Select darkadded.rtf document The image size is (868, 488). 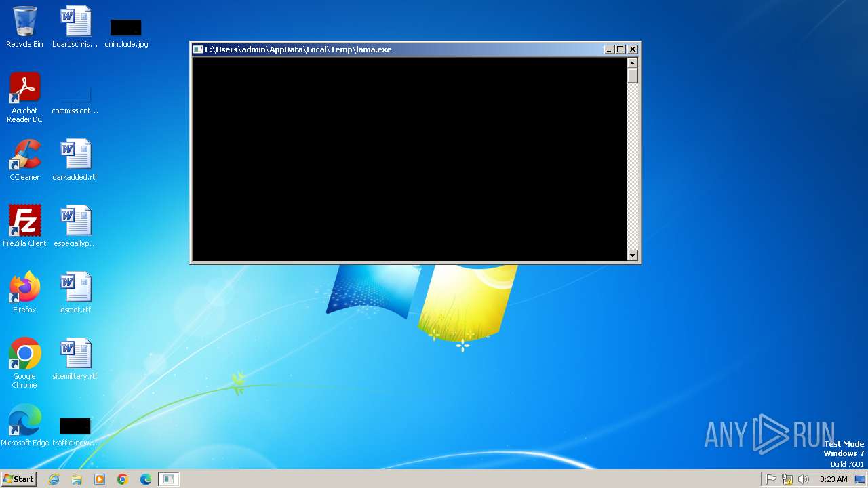point(75,160)
